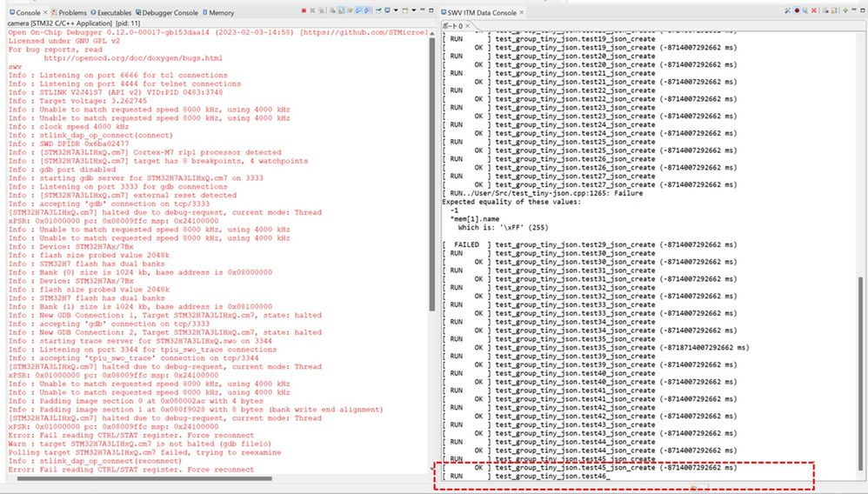Toggle show console when standard error changes
Image resolution: width=868 pixels, height=494 pixels.
click(366, 10)
